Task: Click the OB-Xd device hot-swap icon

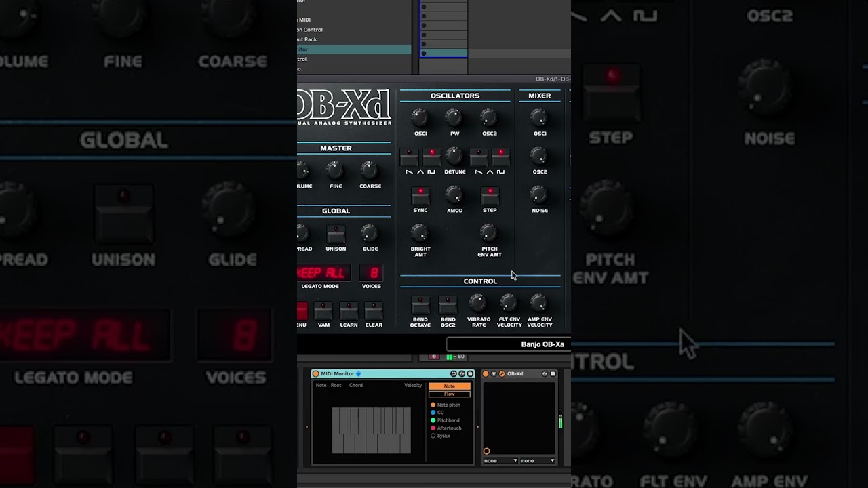Action: [545, 374]
